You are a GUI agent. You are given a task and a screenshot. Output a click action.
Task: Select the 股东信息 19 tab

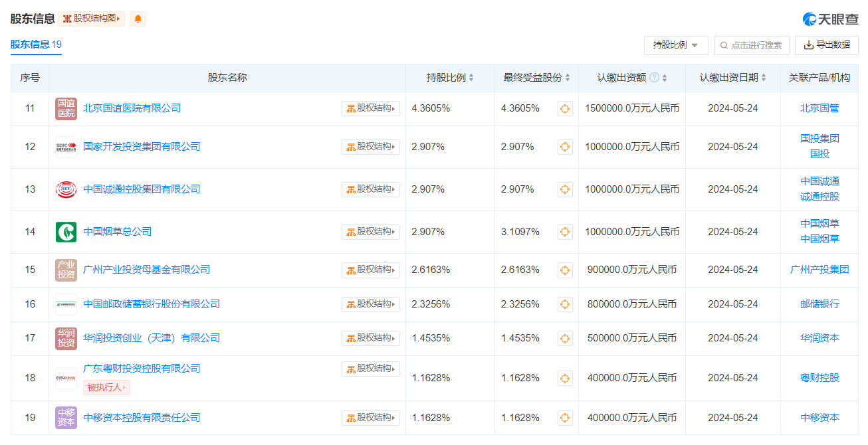36,44
